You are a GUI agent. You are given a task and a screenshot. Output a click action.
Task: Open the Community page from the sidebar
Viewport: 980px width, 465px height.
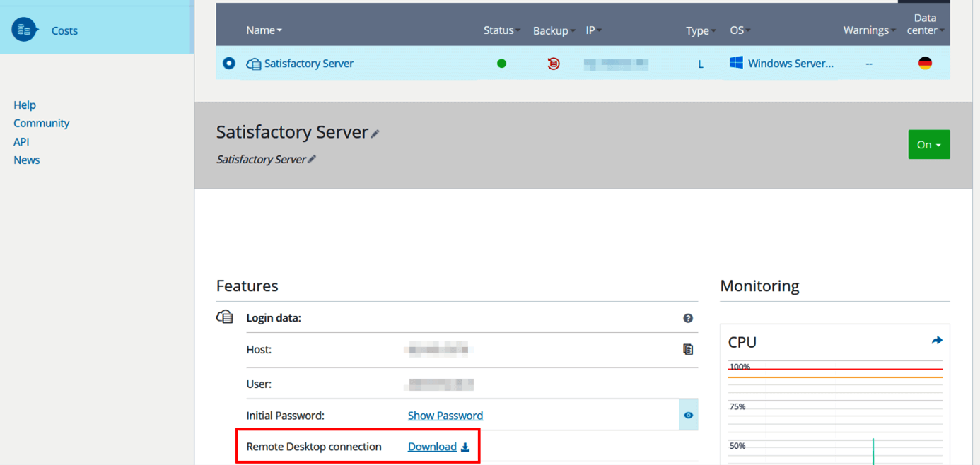41,123
